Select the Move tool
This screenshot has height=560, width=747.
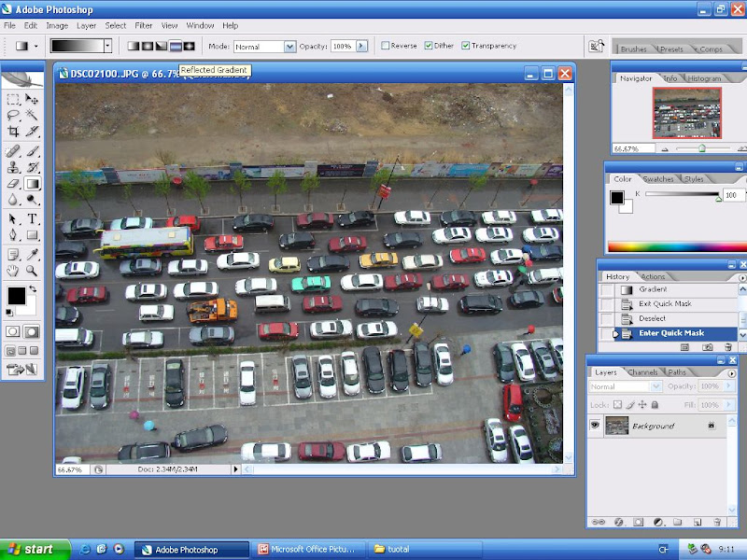point(29,101)
